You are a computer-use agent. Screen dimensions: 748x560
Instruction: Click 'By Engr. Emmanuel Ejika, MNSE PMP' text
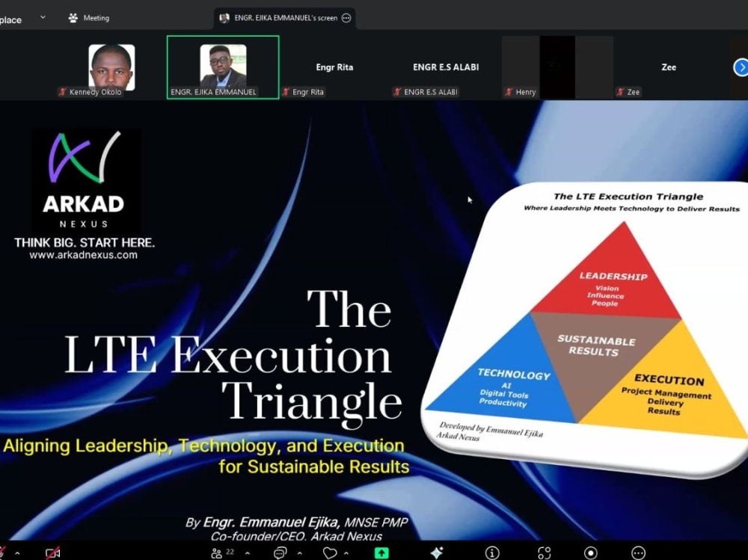[296, 523]
